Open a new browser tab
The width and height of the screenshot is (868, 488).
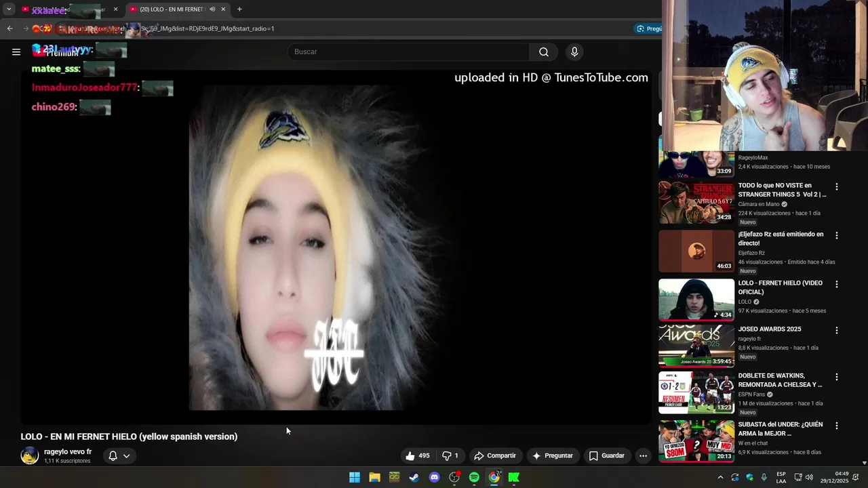click(239, 9)
